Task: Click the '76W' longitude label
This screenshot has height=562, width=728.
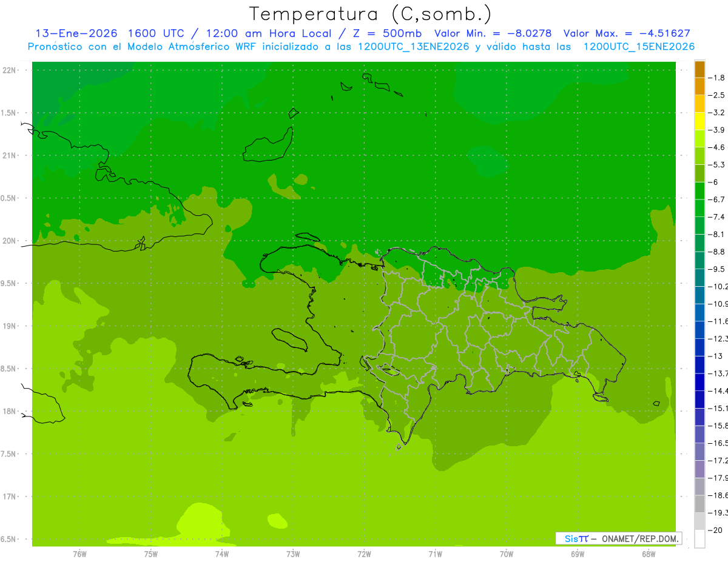Action: pos(79,554)
